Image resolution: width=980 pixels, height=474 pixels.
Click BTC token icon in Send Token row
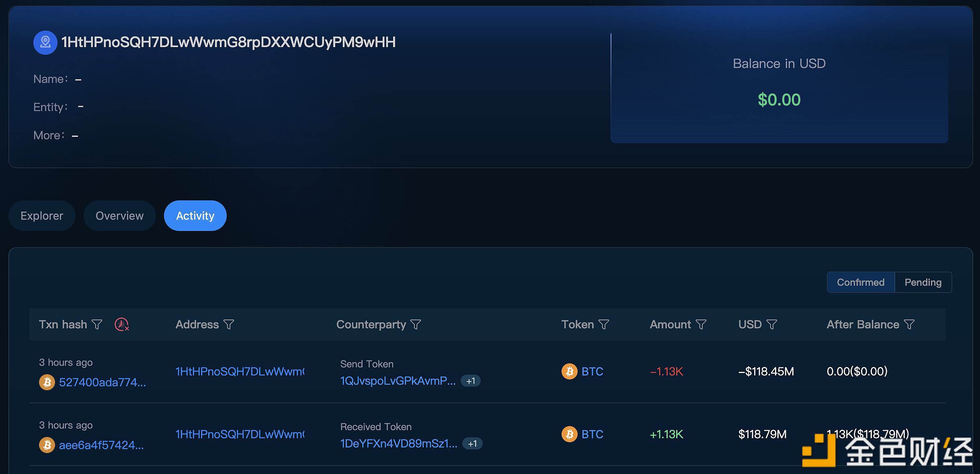click(569, 371)
